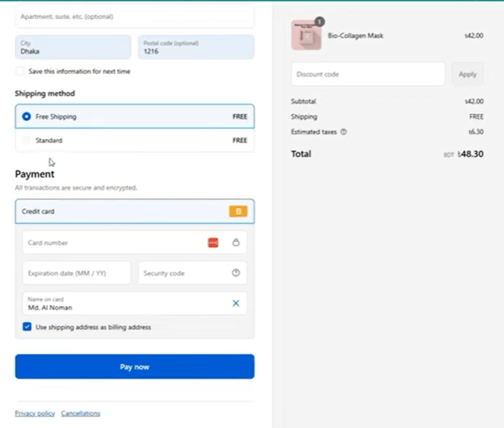Enable Save this information for next time
Screen dimensions: 504x428
click(x=20, y=72)
